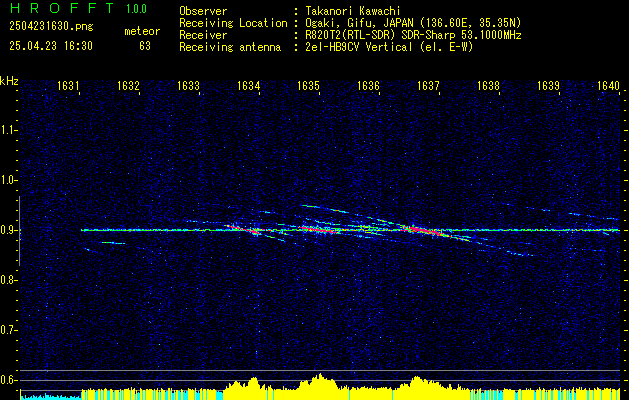Screen dimensions: 629x400
Task: Click the 1635 time axis marker
Action: 308,86
